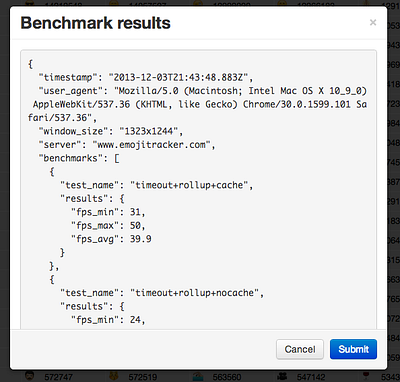Cancel the benchmark results dialog
Image resolution: width=400 pixels, height=382 pixels.
tap(300, 349)
